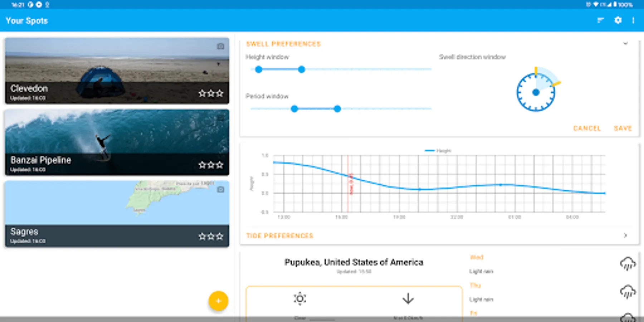Click the Height legend entry above the chart
Image resolution: width=644 pixels, height=322 pixels.
click(x=438, y=151)
